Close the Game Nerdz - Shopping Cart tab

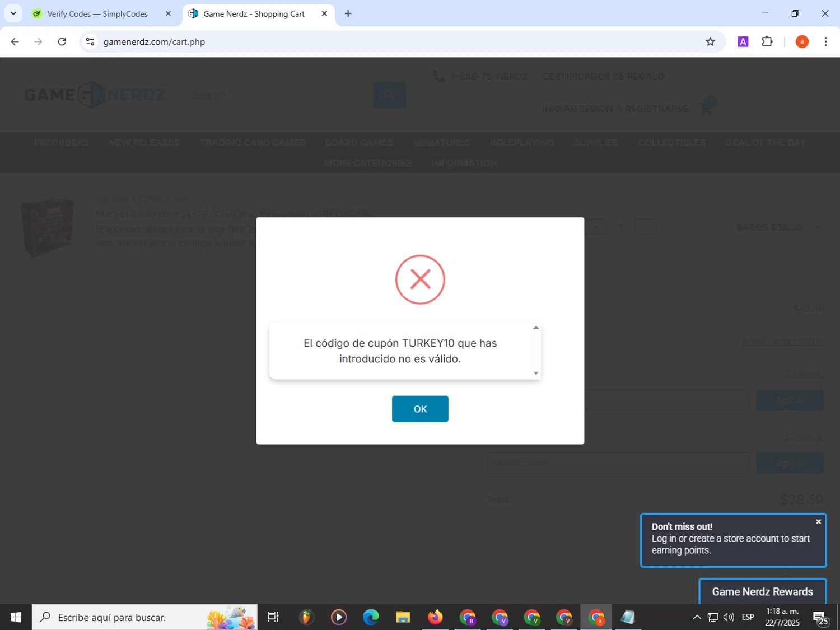point(324,14)
